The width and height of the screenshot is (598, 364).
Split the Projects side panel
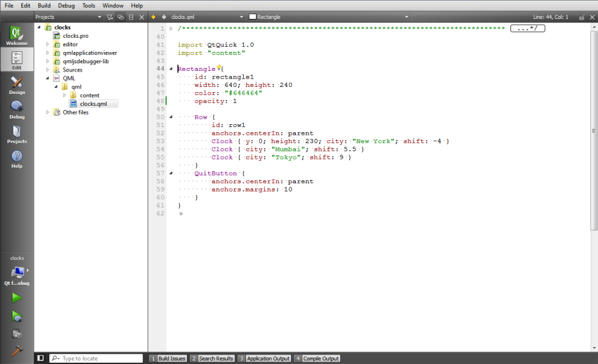131,17
